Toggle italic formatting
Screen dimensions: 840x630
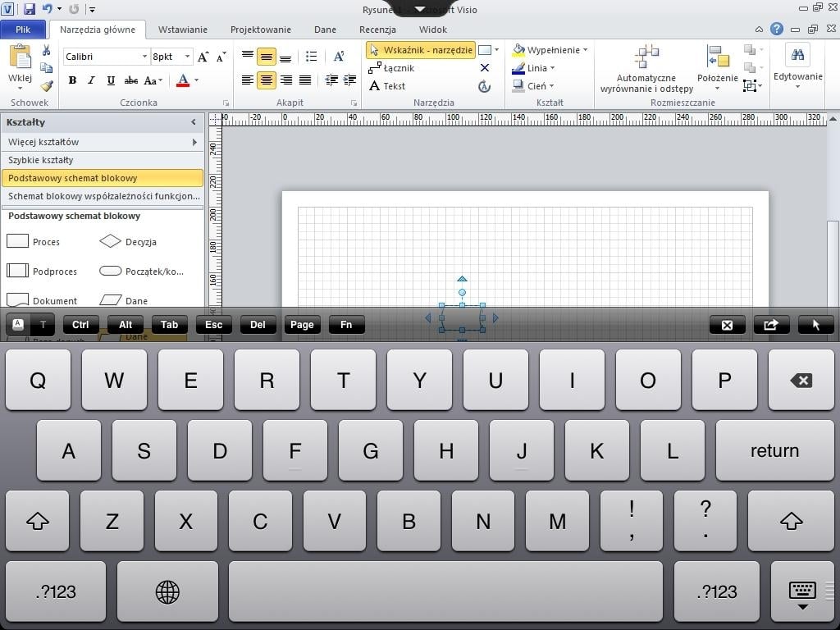90,80
